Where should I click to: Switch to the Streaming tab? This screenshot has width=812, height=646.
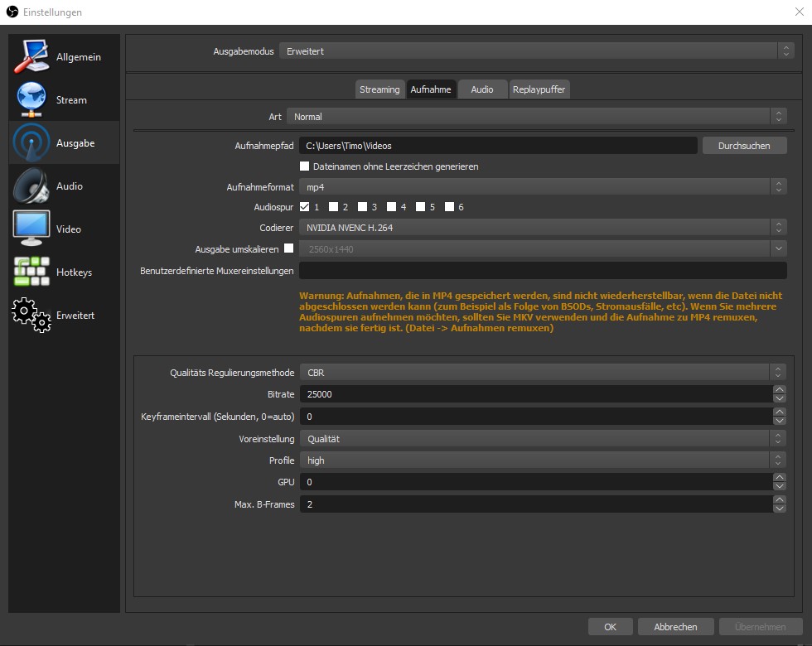[379, 89]
